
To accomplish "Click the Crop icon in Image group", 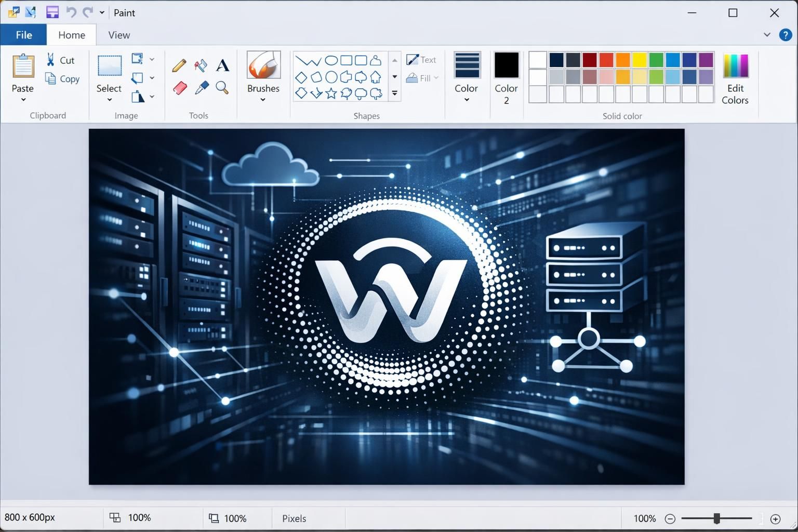I will [x=137, y=59].
